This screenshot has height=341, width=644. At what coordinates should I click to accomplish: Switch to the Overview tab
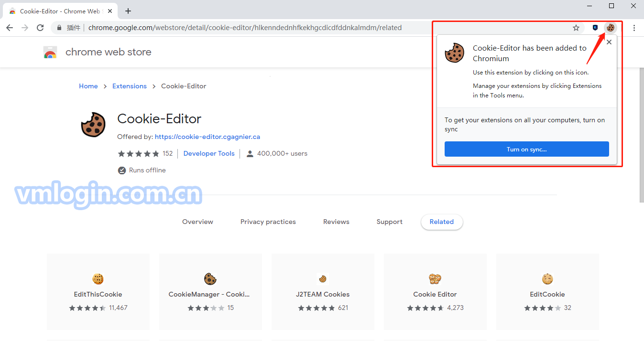(197, 222)
